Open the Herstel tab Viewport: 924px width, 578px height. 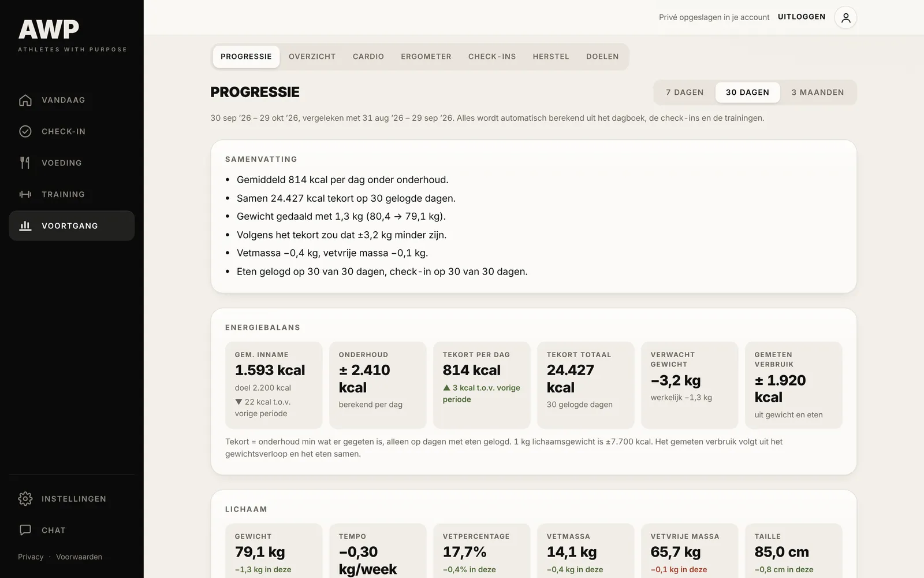pyautogui.click(x=551, y=57)
